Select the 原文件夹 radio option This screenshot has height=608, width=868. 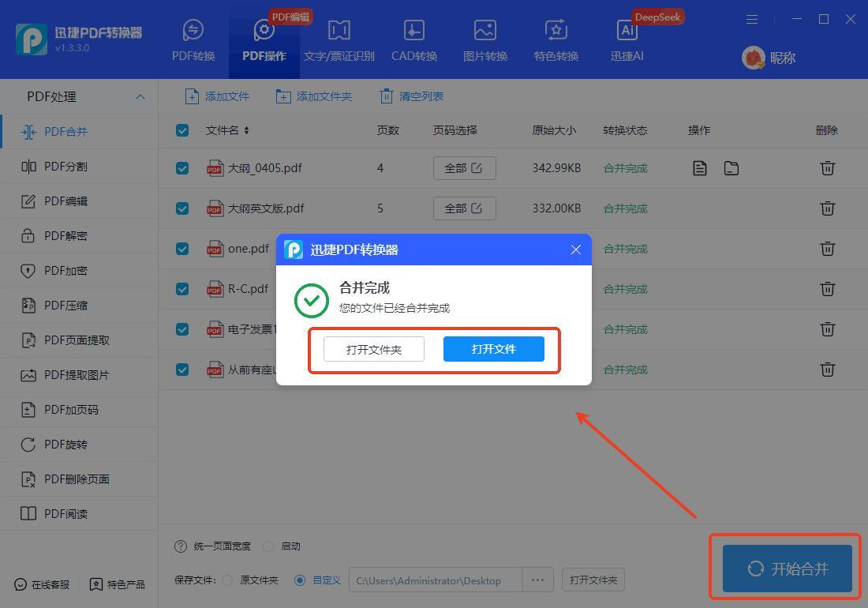pos(227,580)
